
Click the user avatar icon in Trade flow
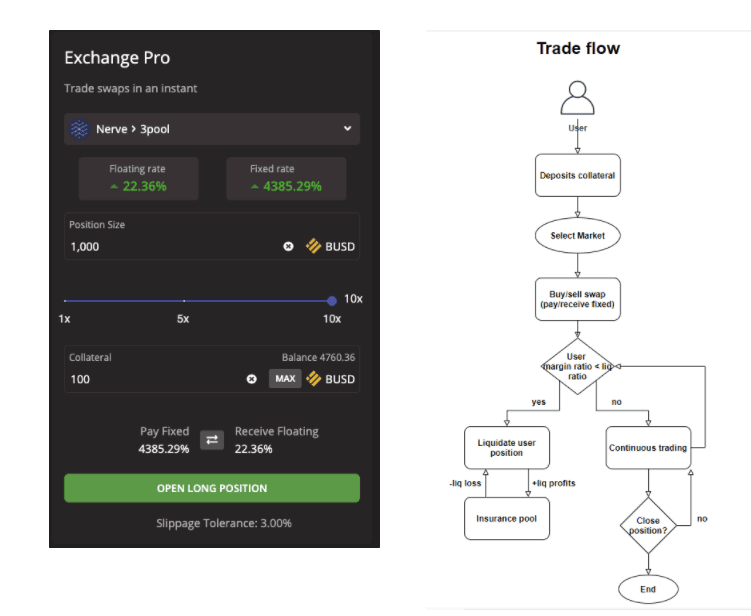pos(578,98)
